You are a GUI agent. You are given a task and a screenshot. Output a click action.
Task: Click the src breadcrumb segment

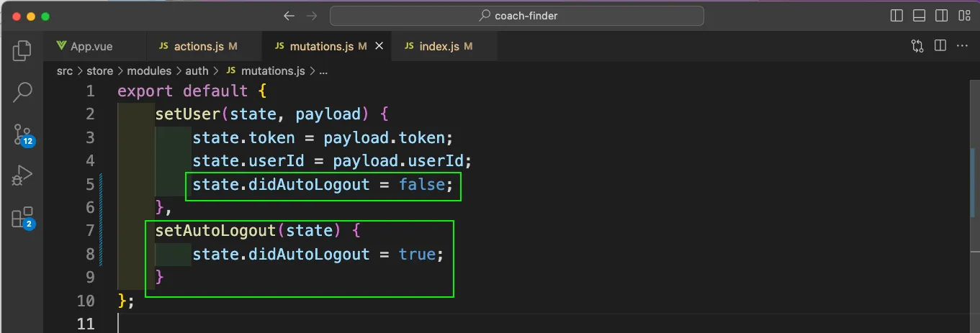click(65, 70)
